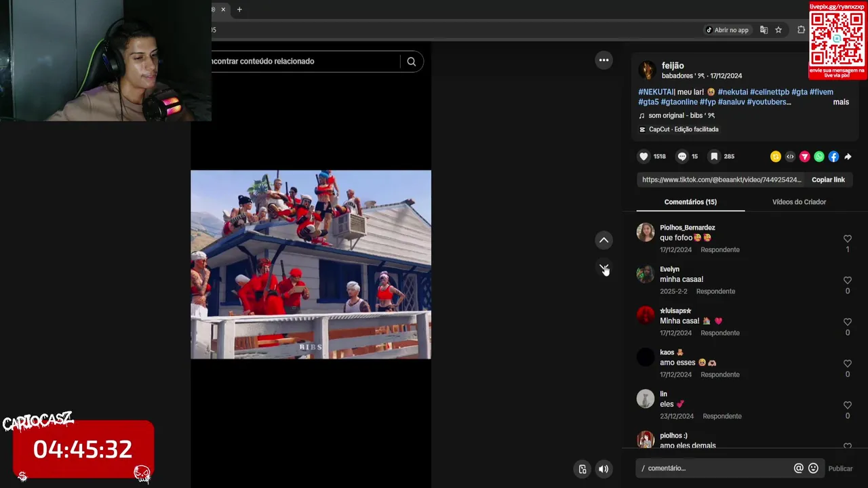Screen dimensions: 868x488
Task: Open piolhos :) commenter username
Action: [673, 436]
